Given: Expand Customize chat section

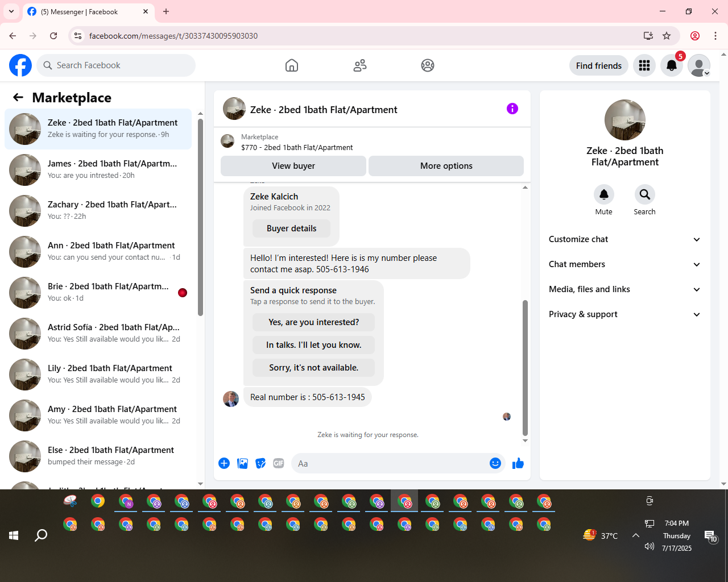Looking at the screenshot, I should click(625, 239).
